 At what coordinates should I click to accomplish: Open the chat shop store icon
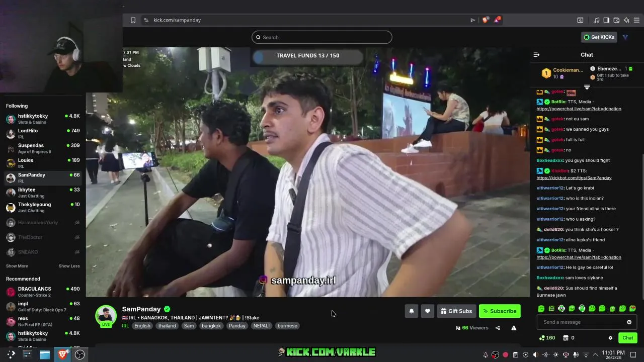click(x=566, y=338)
